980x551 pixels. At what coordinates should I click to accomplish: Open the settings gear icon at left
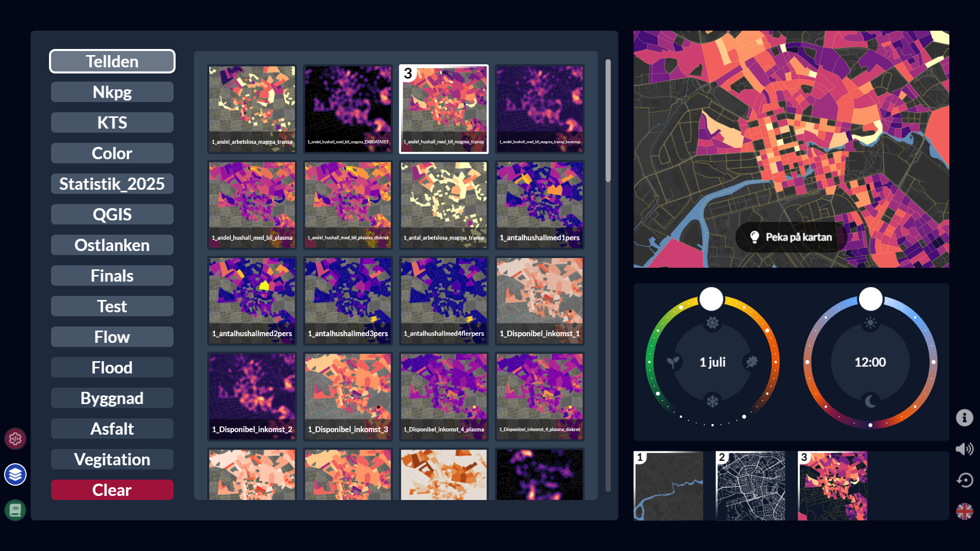[15, 439]
